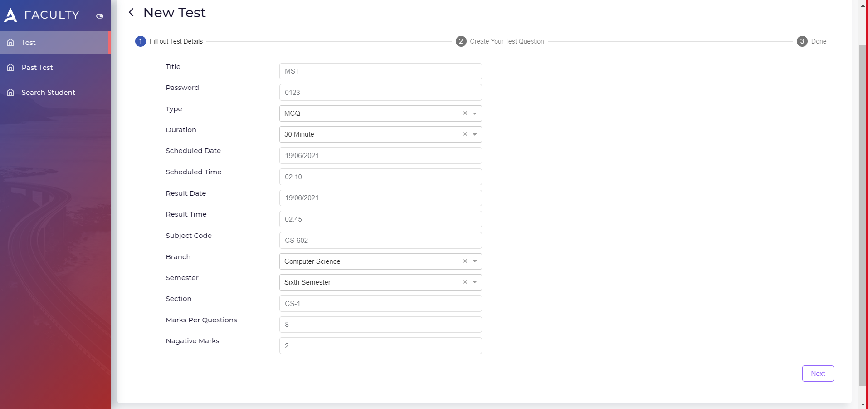Image resolution: width=868 pixels, height=409 pixels.
Task: Clear the 30 Minute duration selection
Action: 465,134
